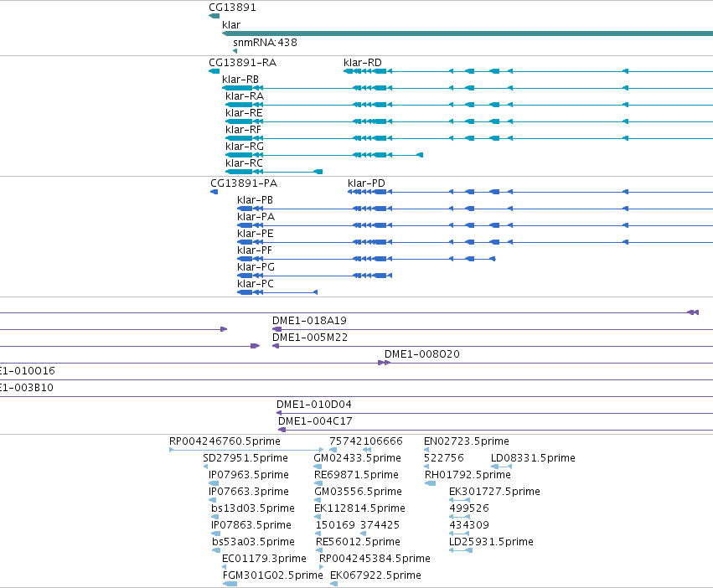Click the klar-PF protein label

255,250
